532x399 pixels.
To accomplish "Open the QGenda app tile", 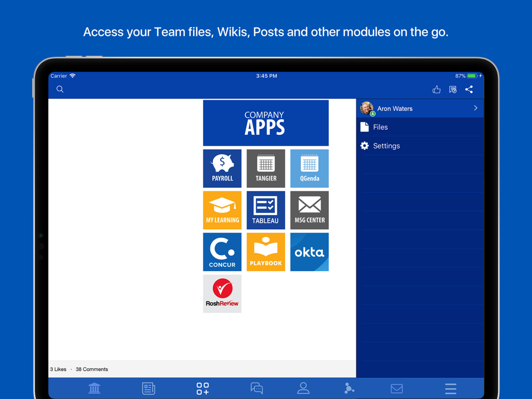I will point(310,168).
